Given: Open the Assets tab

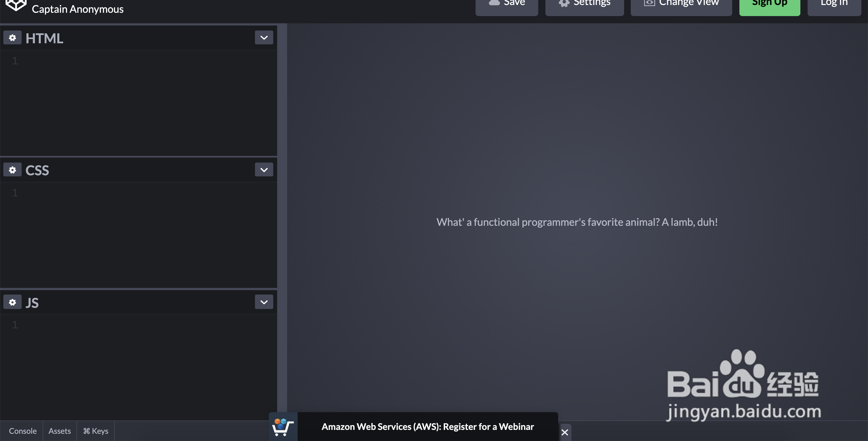Looking at the screenshot, I should (x=60, y=431).
